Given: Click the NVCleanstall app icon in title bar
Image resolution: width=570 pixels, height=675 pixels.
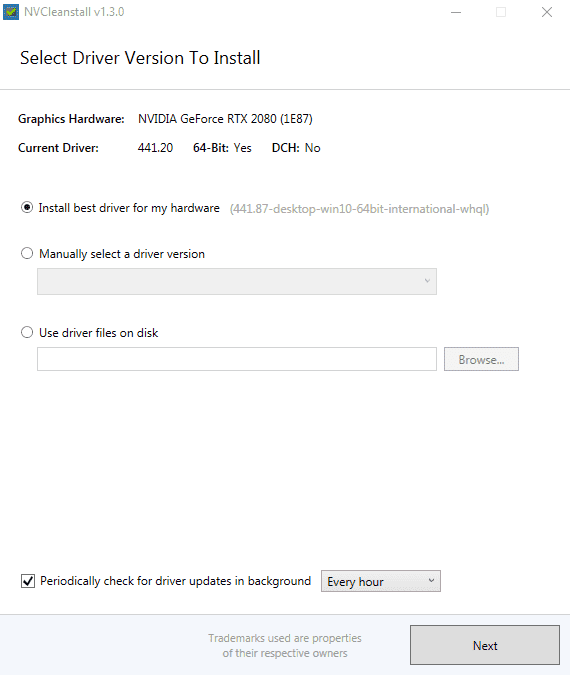Looking at the screenshot, I should coord(11,12).
